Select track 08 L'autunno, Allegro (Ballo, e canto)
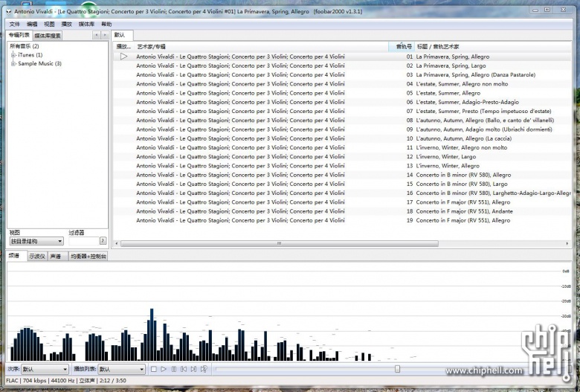The image size is (580, 392). pos(343,121)
